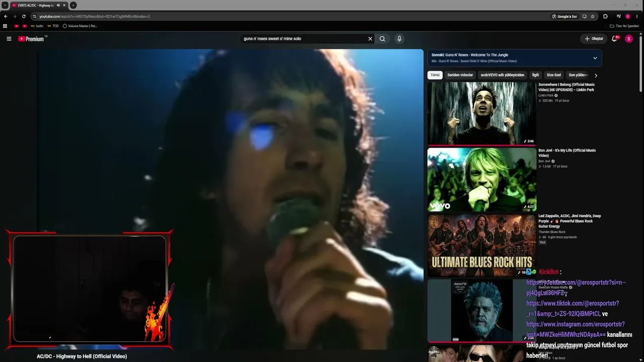The height and width of the screenshot is (362, 644).
Task: Mute the AC/DC tab audio
Action: click(x=58, y=5)
